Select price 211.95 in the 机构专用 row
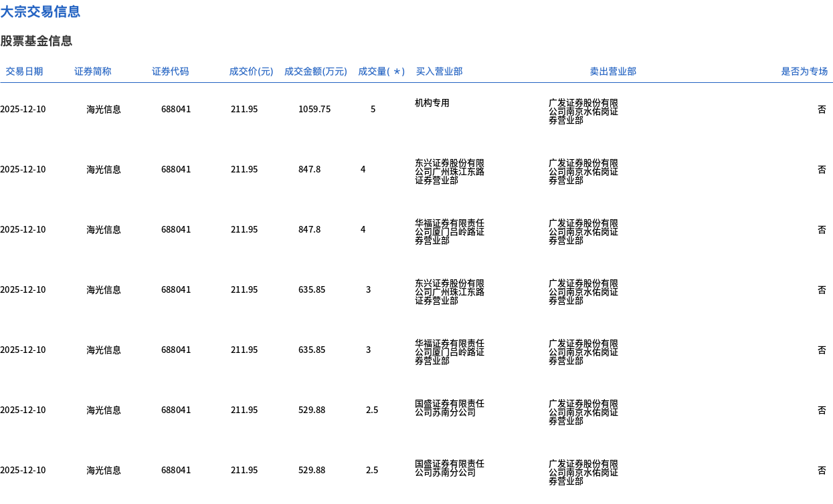 (x=244, y=109)
